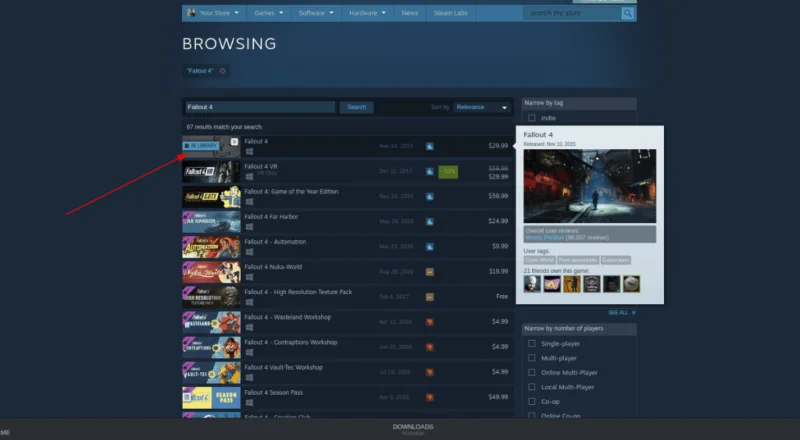The width and height of the screenshot is (800, 440).
Task: Click the Windows platform icon under Fallout 4 VR
Action: (249, 177)
